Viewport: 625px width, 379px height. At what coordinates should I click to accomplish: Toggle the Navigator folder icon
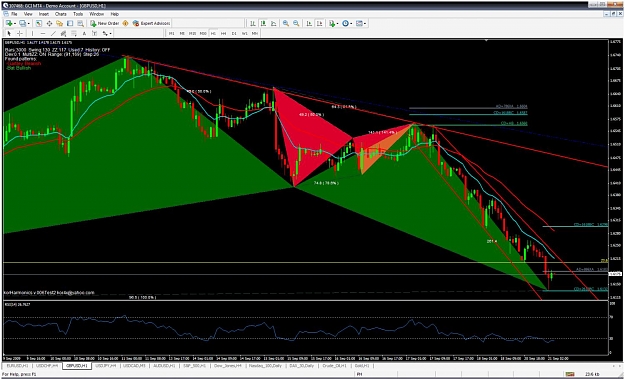point(59,23)
